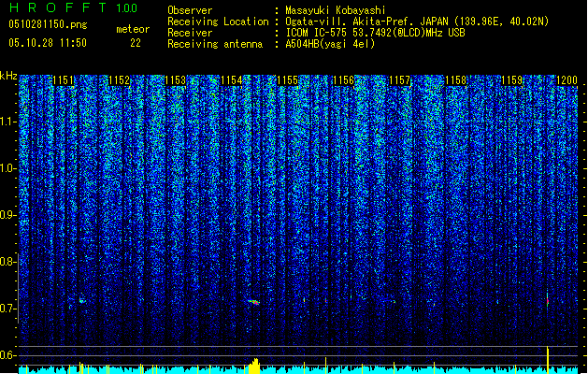Click the strong meteor echo after 1154

click(254, 302)
